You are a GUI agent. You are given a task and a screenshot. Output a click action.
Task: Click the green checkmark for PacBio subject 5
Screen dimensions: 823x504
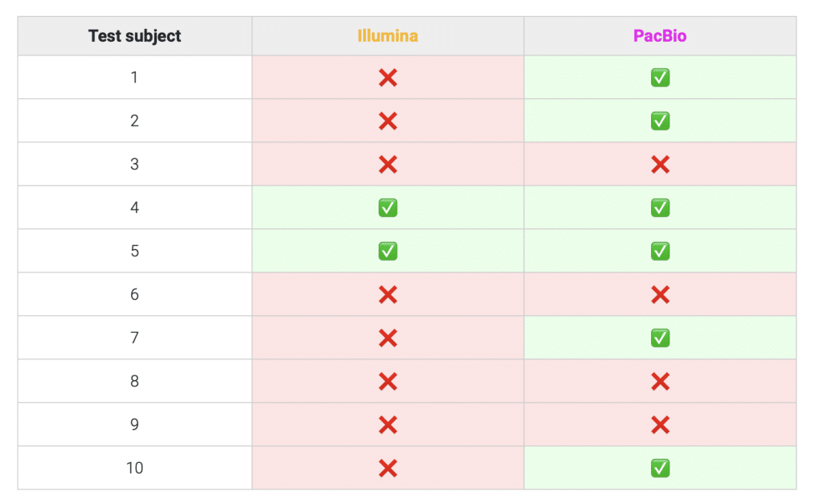click(x=660, y=251)
